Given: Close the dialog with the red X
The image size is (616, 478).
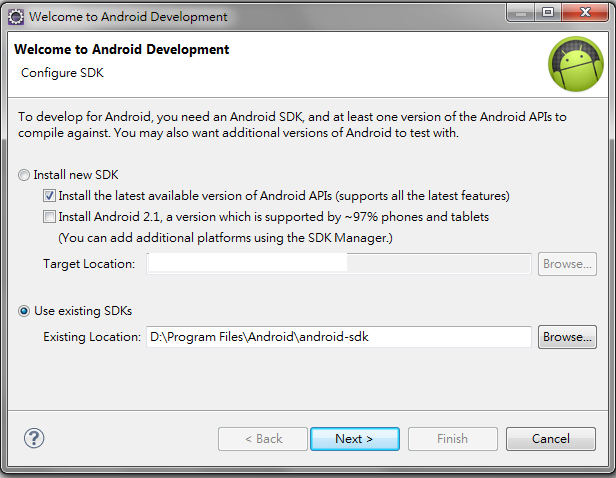Looking at the screenshot, I should (585, 14).
